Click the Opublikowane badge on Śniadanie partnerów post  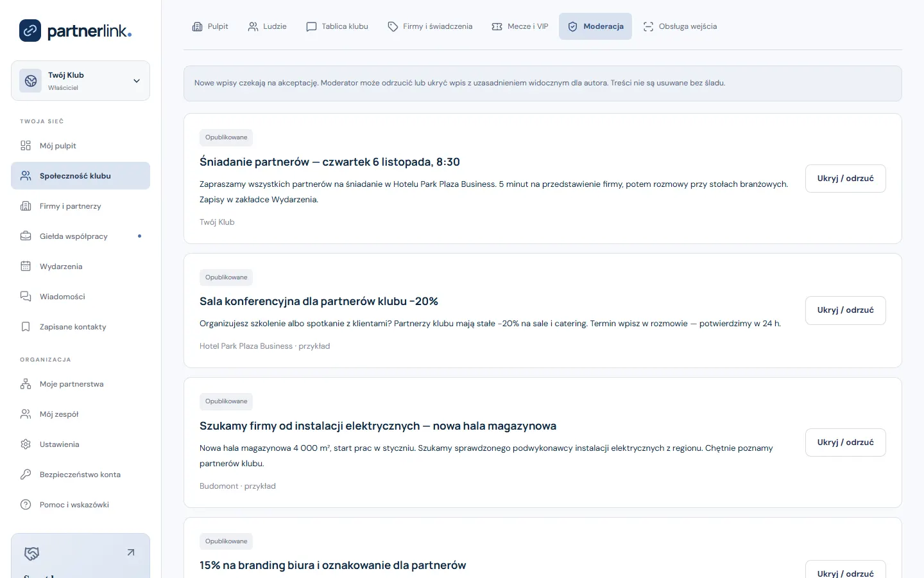pos(226,137)
